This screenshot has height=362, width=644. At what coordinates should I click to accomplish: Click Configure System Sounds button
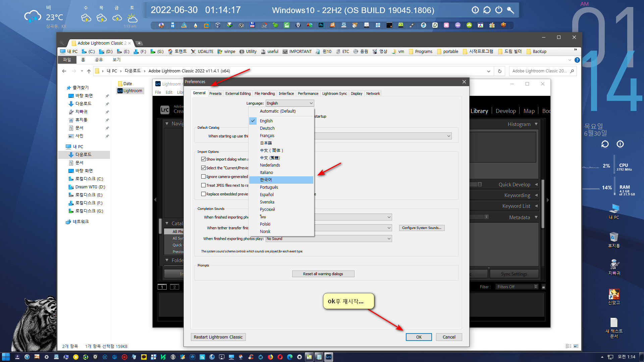(x=422, y=228)
